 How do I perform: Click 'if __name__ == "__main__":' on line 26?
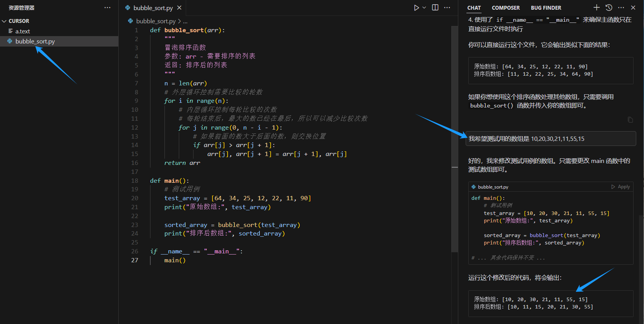tap(196, 251)
